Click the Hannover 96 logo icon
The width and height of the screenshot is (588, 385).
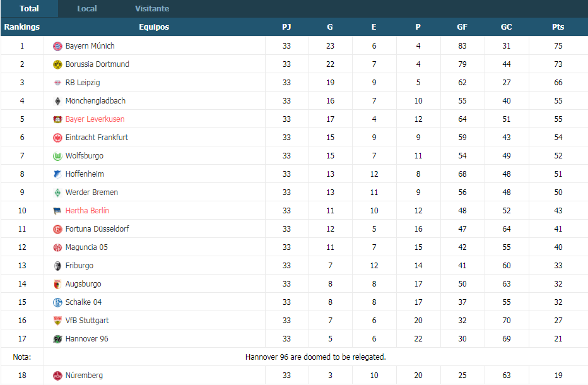point(57,339)
